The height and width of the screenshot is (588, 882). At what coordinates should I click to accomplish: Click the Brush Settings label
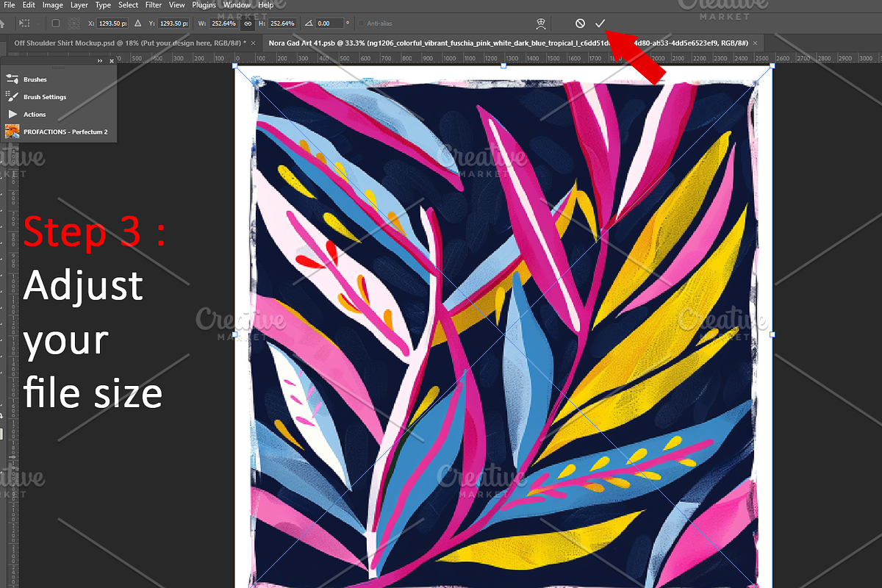pos(45,97)
